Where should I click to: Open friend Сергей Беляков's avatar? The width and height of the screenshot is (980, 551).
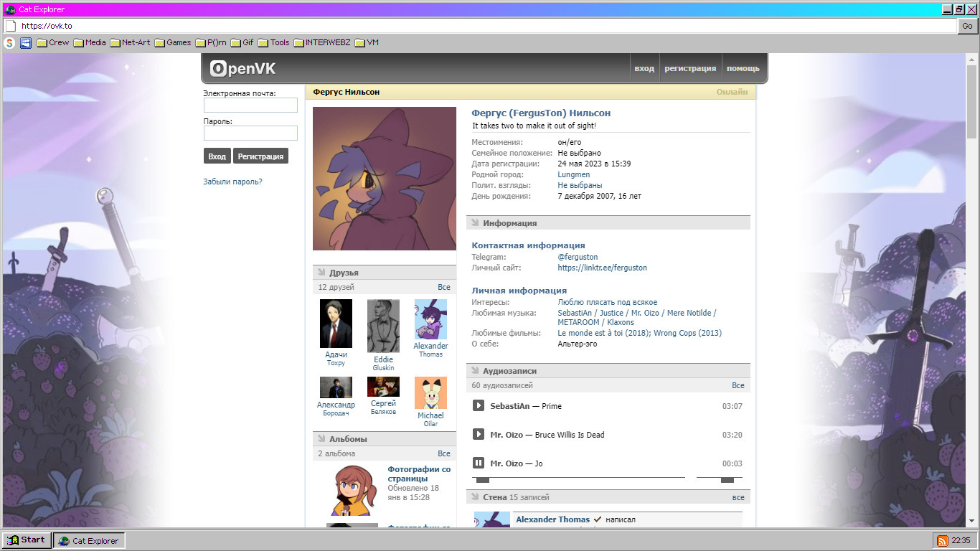[x=383, y=387]
